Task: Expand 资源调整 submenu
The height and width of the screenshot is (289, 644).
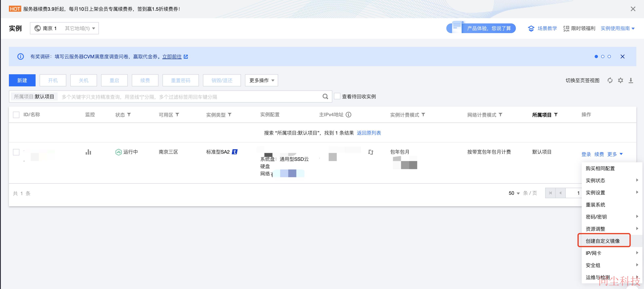Action: (612, 229)
